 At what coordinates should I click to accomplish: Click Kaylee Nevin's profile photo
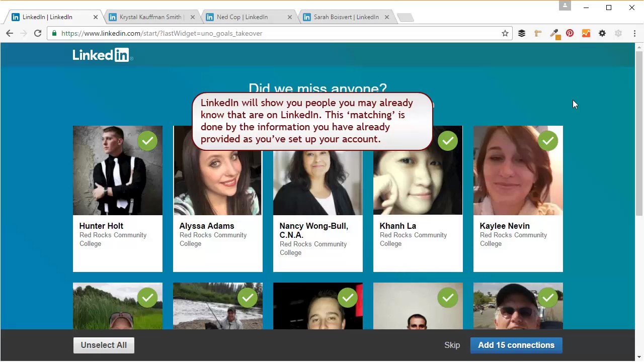(518, 170)
